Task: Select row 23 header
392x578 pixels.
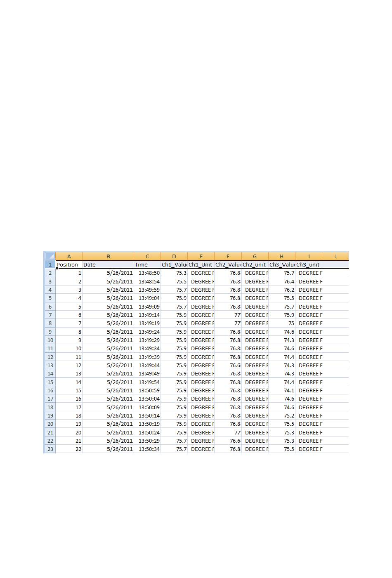Action: pyautogui.click(x=50, y=449)
